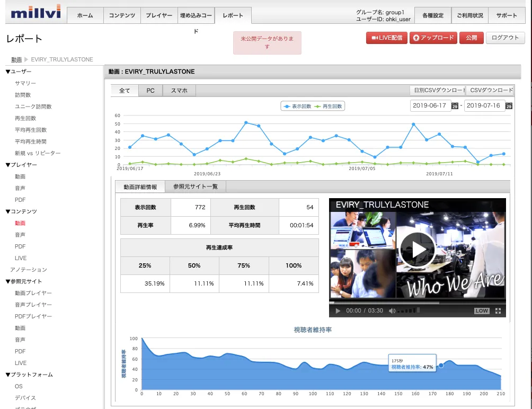Toggle the LOW quality button in player
Image resolution: width=532 pixels, height=409 pixels.
tap(482, 311)
